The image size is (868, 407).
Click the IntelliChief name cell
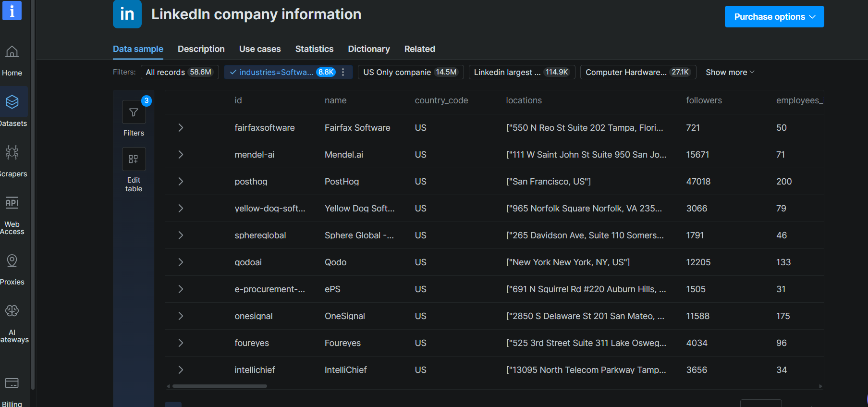click(345, 370)
